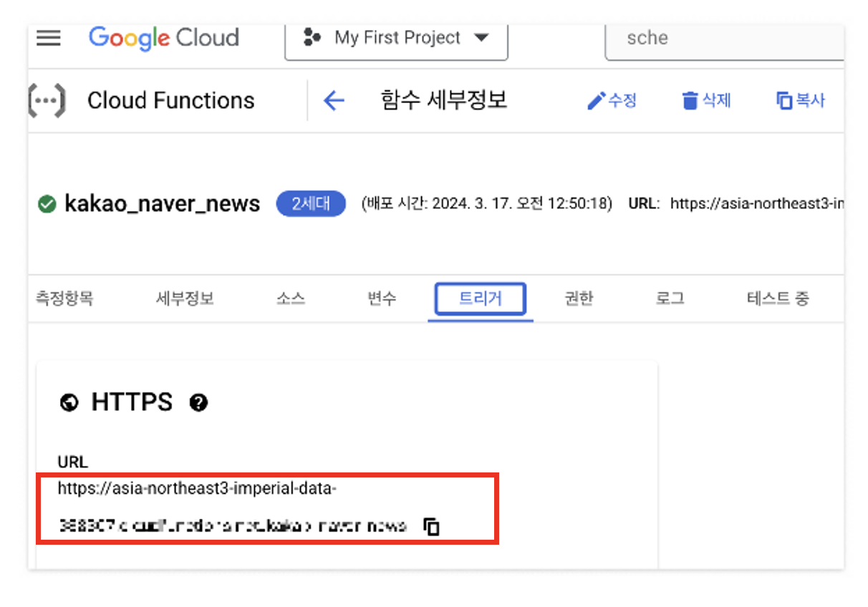Go back using the left arrow
This screenshot has height=607, width=868.
(334, 100)
